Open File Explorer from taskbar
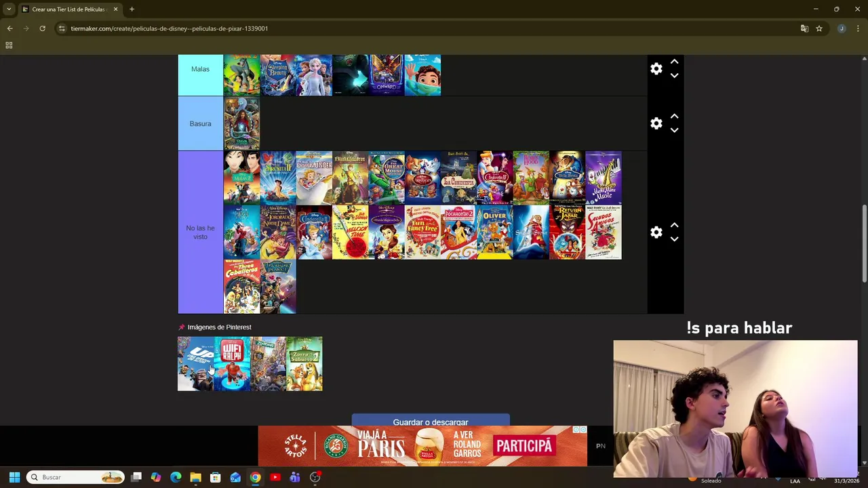This screenshot has height=488, width=868. 195,477
